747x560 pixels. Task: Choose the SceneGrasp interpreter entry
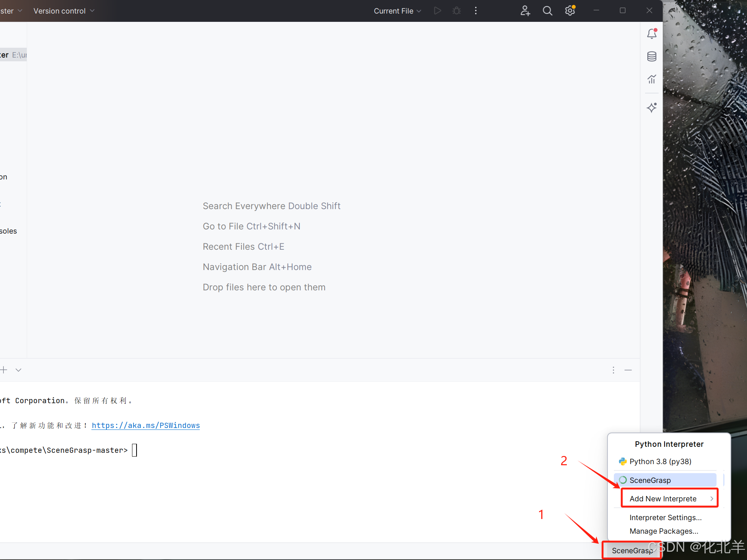(650, 480)
